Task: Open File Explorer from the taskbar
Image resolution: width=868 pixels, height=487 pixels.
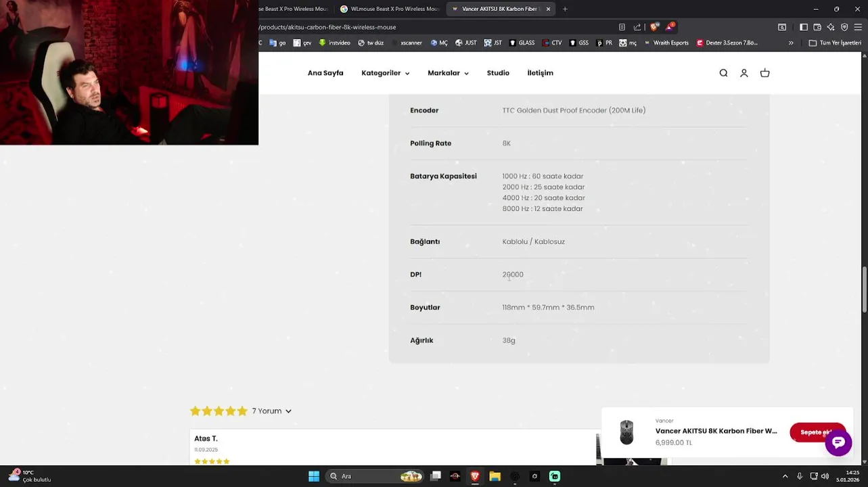Action: pyautogui.click(x=495, y=476)
